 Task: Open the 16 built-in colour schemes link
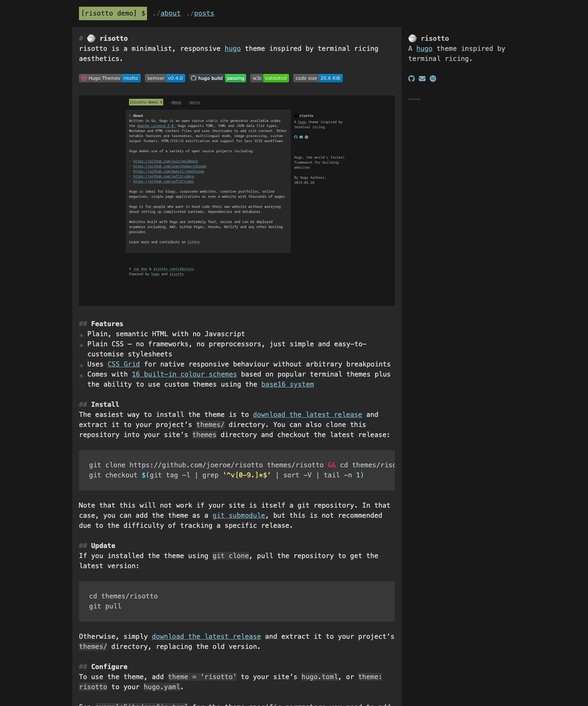click(184, 374)
